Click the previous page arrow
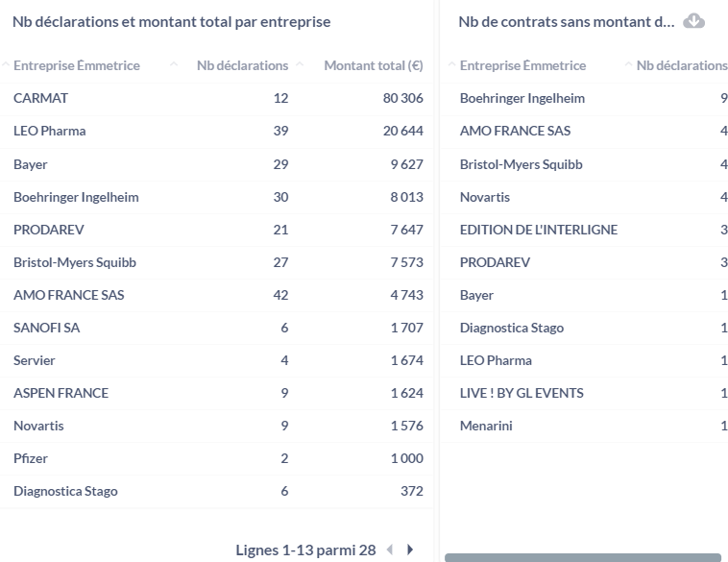Image resolution: width=728 pixels, height=562 pixels. point(390,550)
